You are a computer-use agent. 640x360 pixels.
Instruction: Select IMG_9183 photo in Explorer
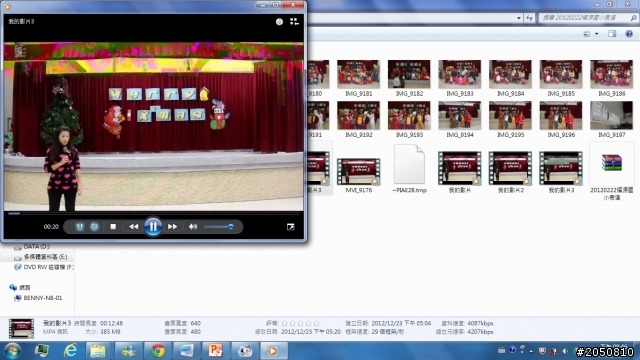(460, 74)
